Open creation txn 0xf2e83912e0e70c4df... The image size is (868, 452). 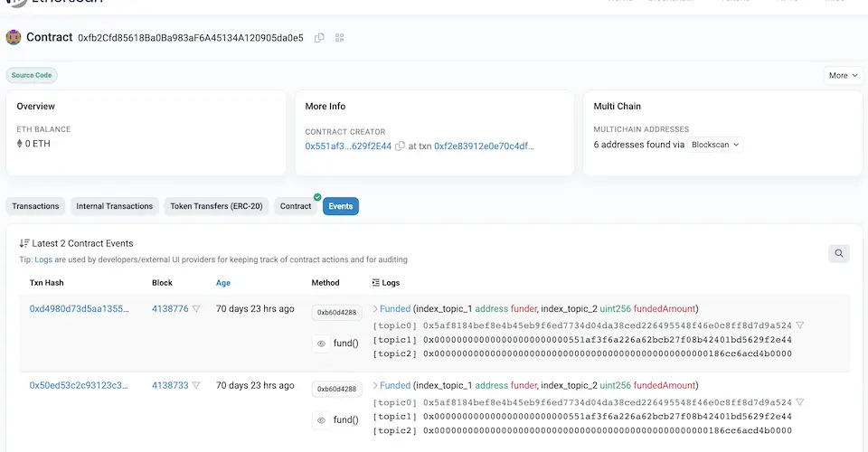pyautogui.click(x=484, y=146)
